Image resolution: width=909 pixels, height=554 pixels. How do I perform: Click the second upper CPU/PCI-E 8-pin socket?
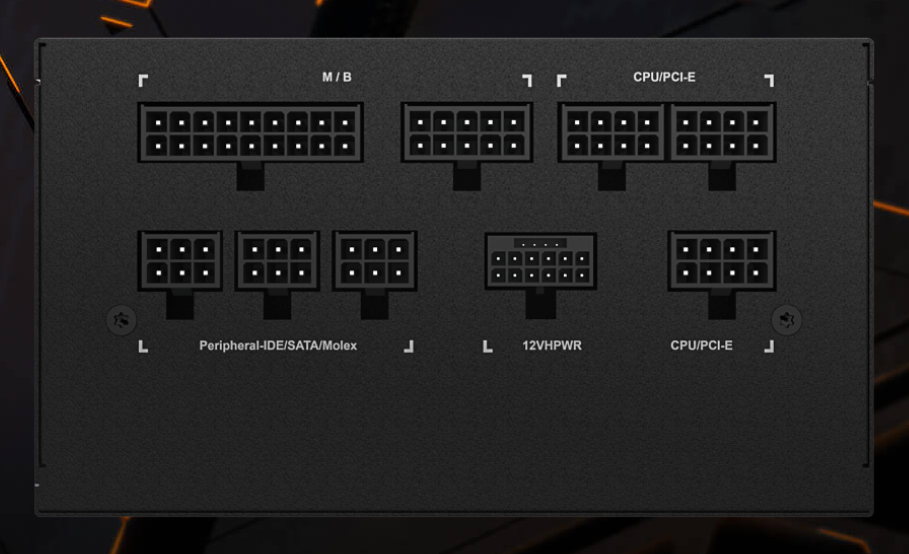click(722, 133)
